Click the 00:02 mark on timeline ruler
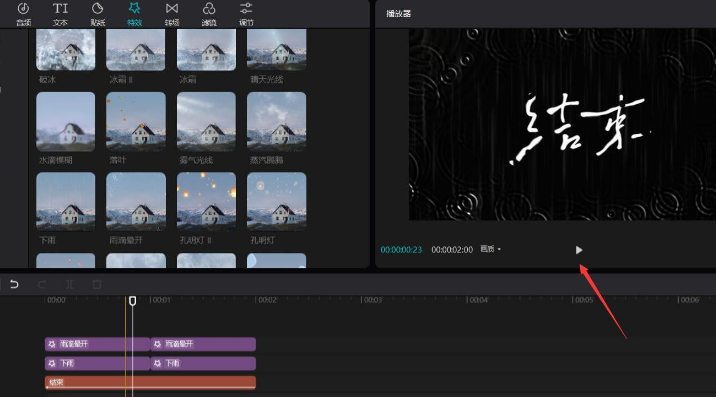 [267, 300]
